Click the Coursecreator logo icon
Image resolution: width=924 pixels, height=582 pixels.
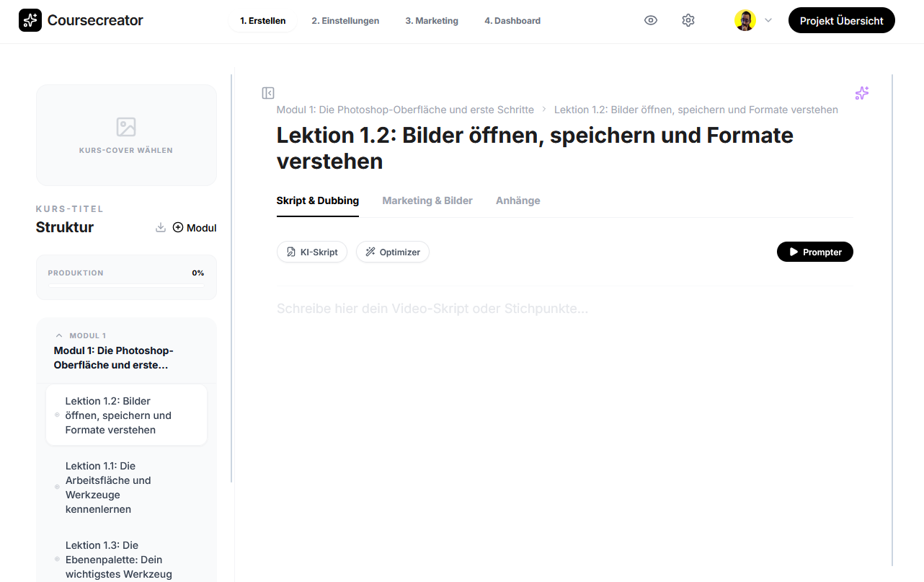pyautogui.click(x=30, y=19)
